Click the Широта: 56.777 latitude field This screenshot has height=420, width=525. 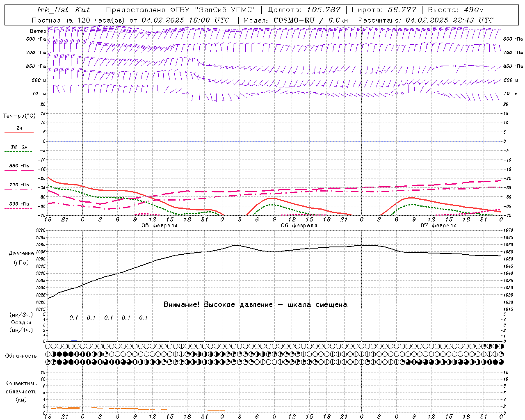coord(384,10)
